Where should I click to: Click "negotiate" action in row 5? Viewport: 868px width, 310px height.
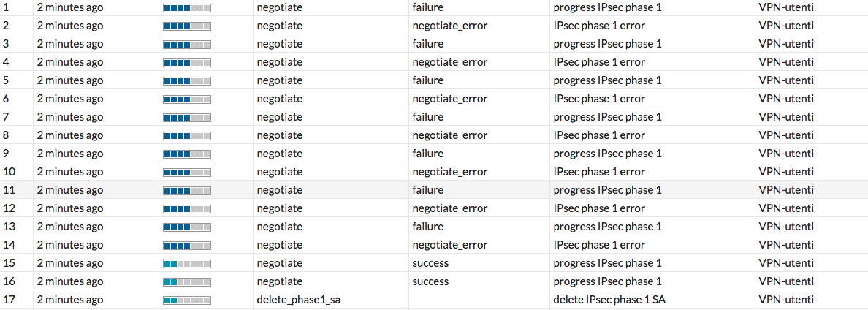tap(279, 80)
